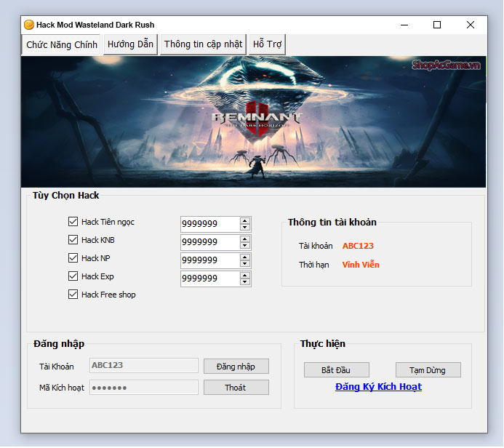This screenshot has width=504, height=448.
Task: Click the Thoát button
Action: [236, 388]
